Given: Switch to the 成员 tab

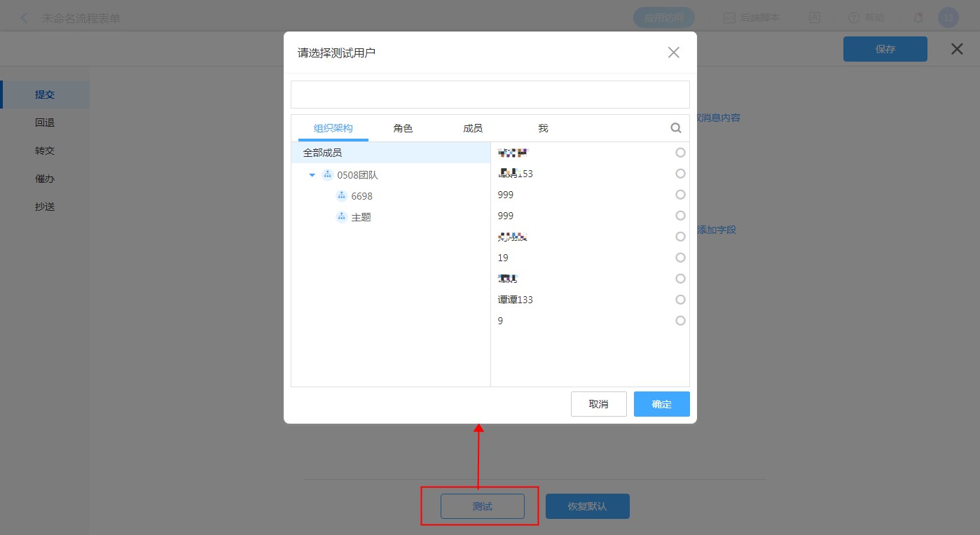Looking at the screenshot, I should click(x=473, y=128).
